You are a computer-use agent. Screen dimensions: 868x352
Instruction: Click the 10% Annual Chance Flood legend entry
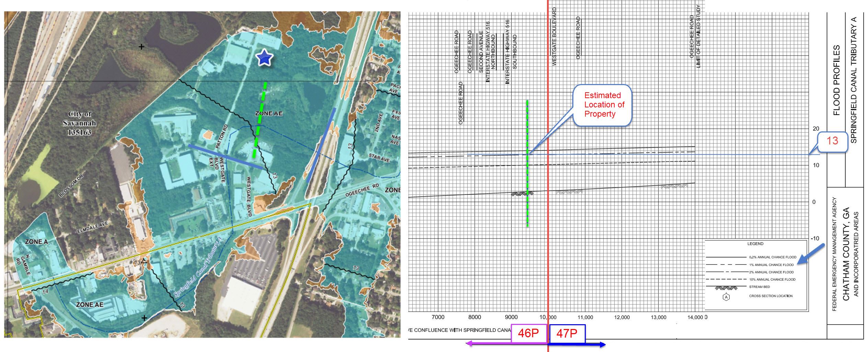pos(772,279)
